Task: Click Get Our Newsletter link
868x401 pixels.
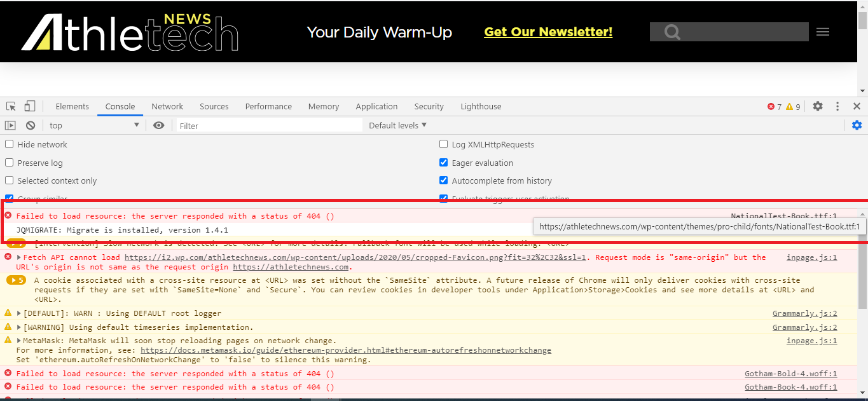Action: click(x=548, y=32)
